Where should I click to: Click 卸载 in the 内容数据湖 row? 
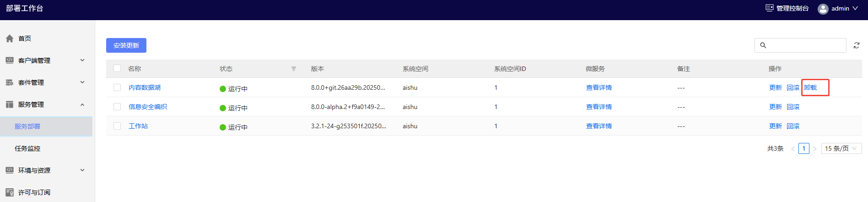coord(810,87)
